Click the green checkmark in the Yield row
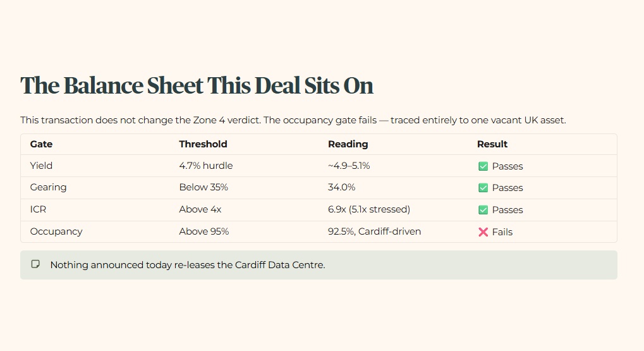 tap(483, 166)
